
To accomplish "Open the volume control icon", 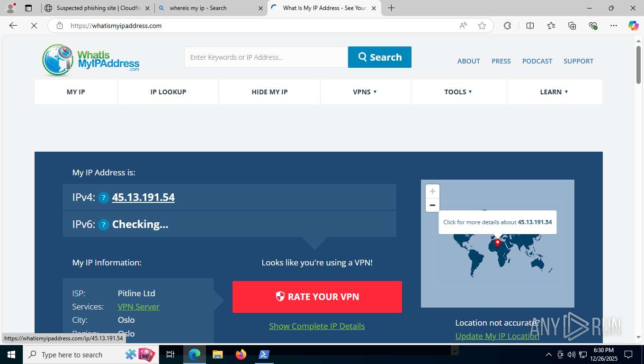I will 571,355.
